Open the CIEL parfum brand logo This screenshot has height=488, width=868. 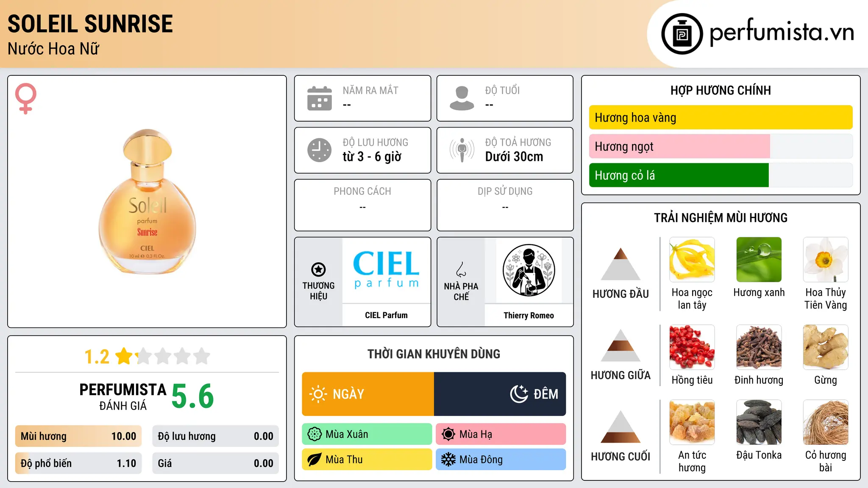coord(386,270)
